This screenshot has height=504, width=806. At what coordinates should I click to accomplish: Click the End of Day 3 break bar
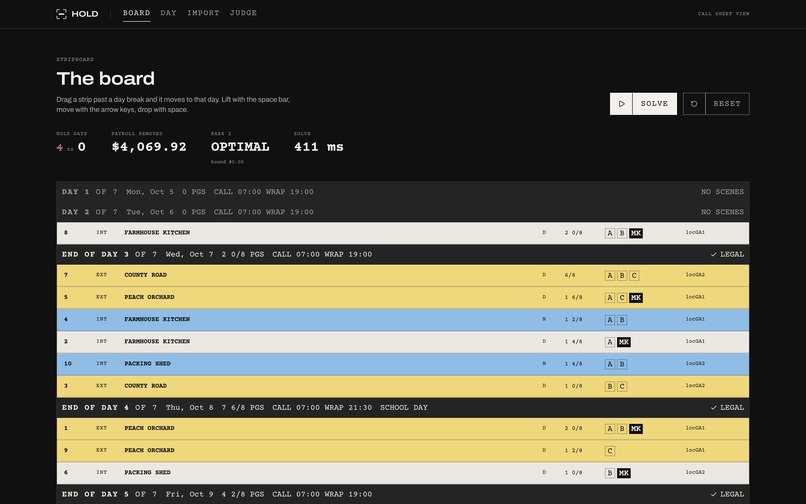(x=402, y=255)
